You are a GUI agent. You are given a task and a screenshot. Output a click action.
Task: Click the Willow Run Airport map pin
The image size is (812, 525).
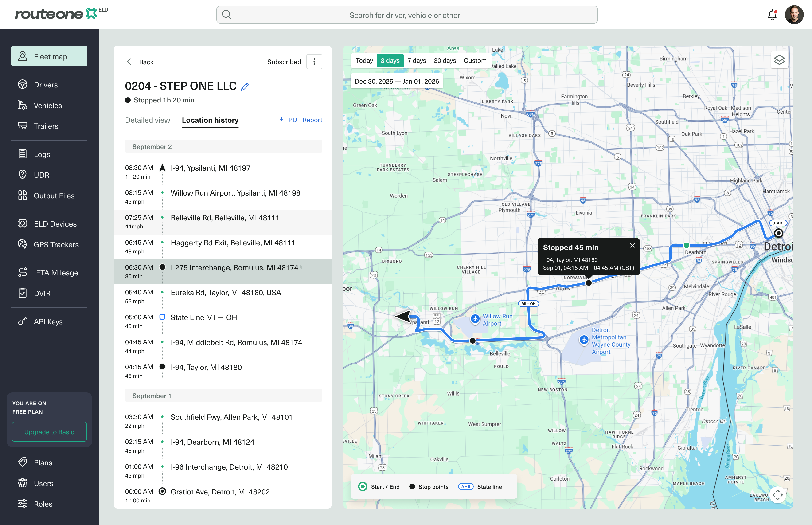[x=475, y=319]
